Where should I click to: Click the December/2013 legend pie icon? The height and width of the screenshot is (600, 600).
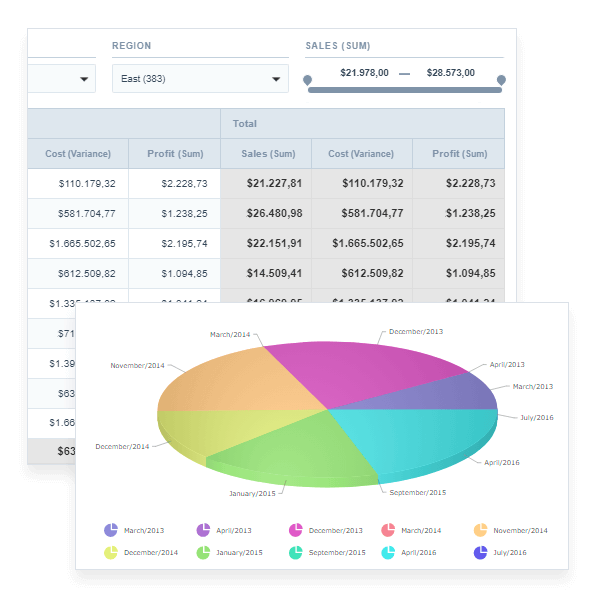point(296,531)
